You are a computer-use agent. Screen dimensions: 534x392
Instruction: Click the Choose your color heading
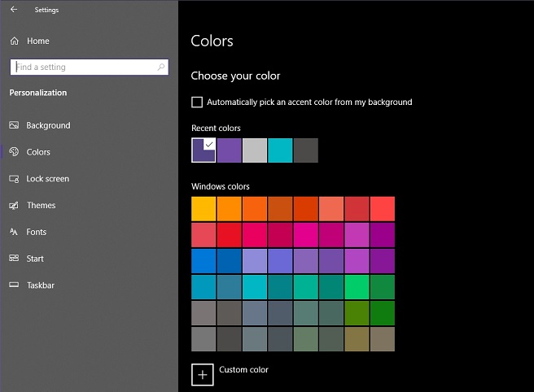tap(235, 76)
